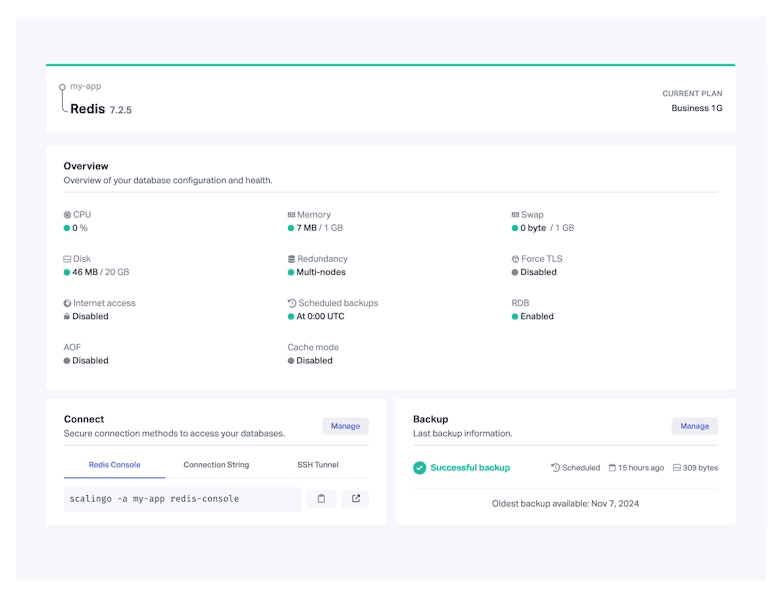Click the Memory icon
Viewport: 784px width, 596px height.
click(291, 214)
